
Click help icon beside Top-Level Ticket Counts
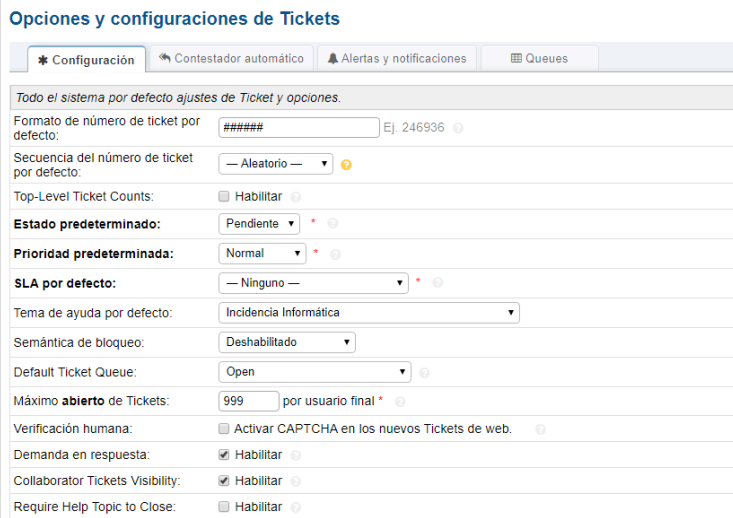[x=296, y=197]
